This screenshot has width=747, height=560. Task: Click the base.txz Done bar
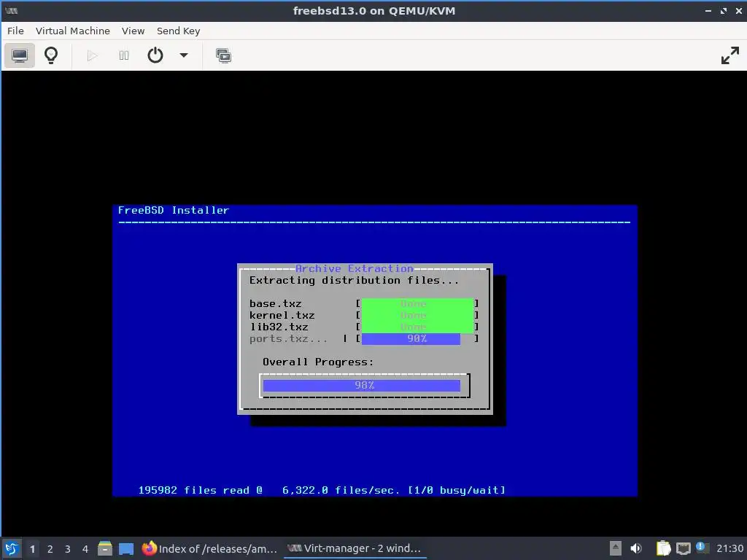tap(417, 304)
